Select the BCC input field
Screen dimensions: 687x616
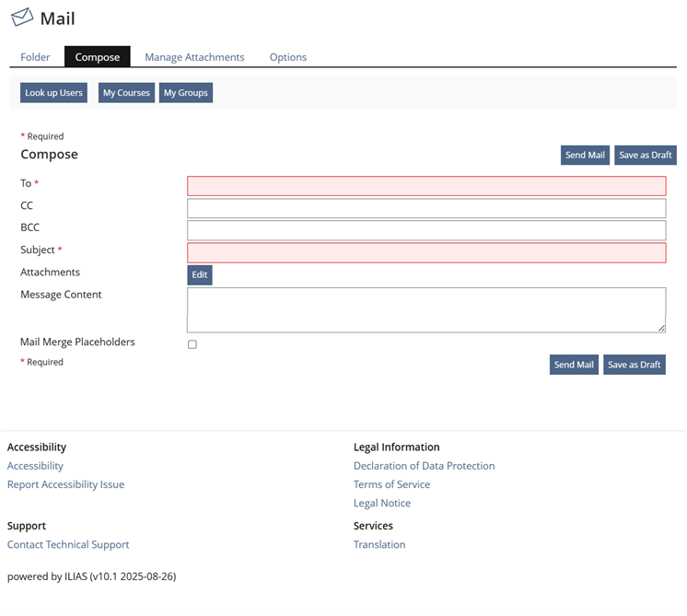coord(425,230)
